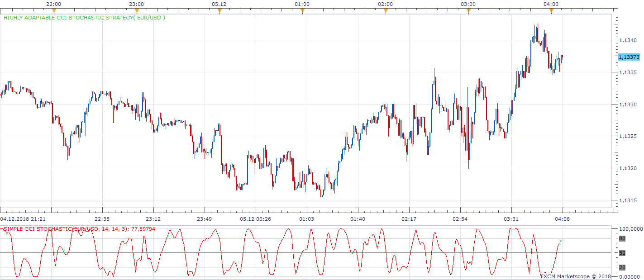Select the orange marker under top 05.12 label
The image size is (644, 280).
pos(219,11)
